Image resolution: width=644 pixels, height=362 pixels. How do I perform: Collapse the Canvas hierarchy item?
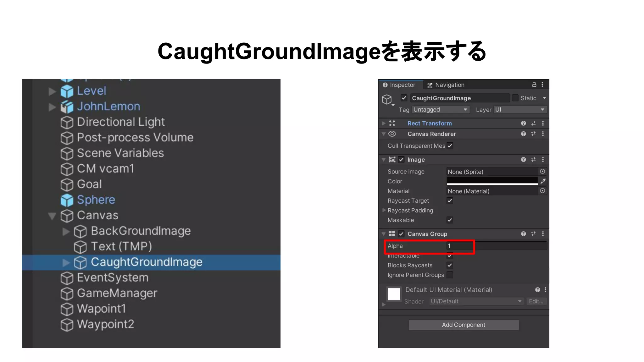click(x=52, y=216)
